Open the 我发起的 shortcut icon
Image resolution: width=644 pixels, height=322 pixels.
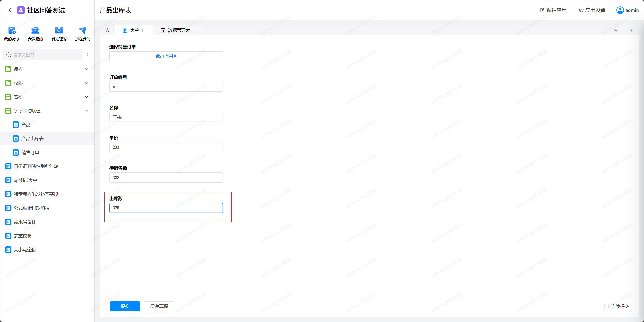(35, 31)
